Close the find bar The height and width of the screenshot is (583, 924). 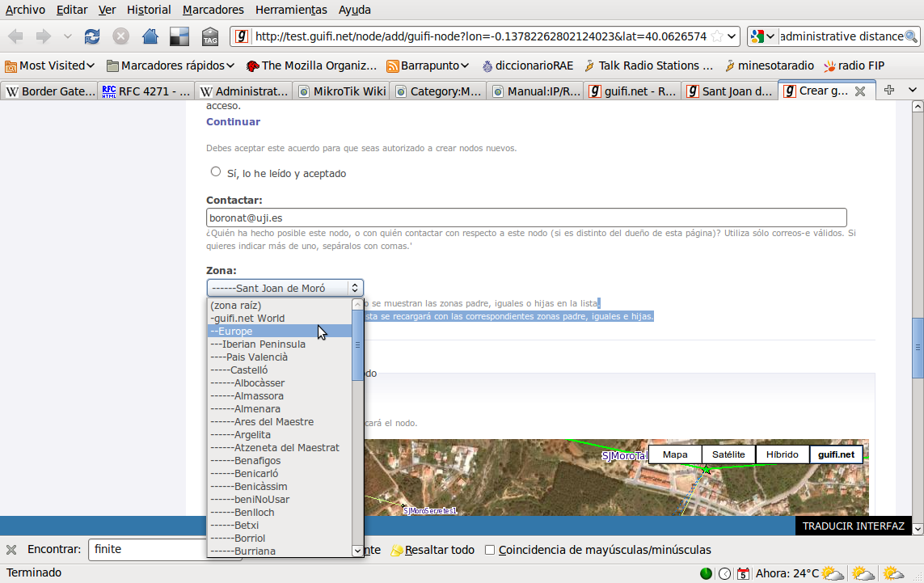tap(11, 550)
